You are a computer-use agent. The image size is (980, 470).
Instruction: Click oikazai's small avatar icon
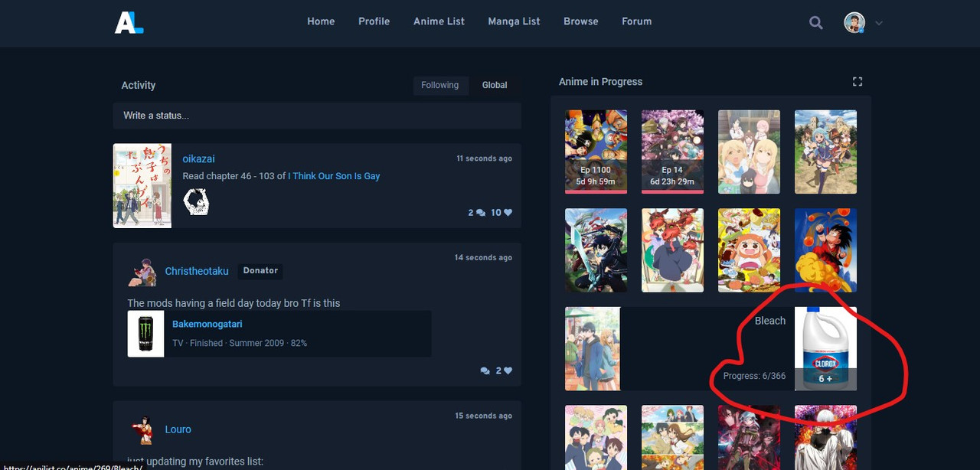click(196, 202)
